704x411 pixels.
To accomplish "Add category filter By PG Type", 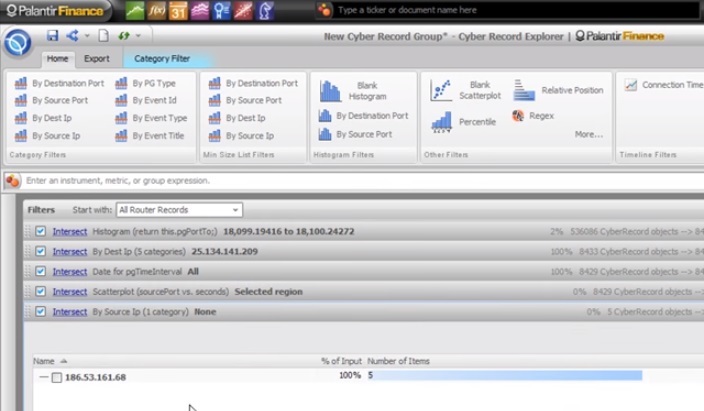I will (145, 83).
